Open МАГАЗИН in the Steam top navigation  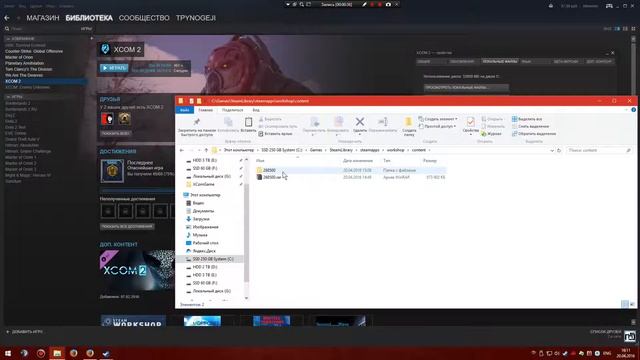coord(43,18)
